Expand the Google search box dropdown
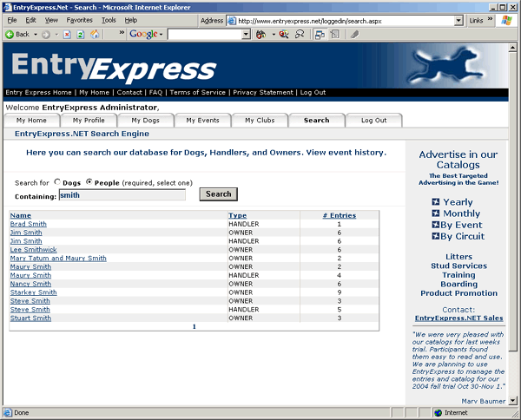This screenshot has width=521, height=420. tap(246, 35)
